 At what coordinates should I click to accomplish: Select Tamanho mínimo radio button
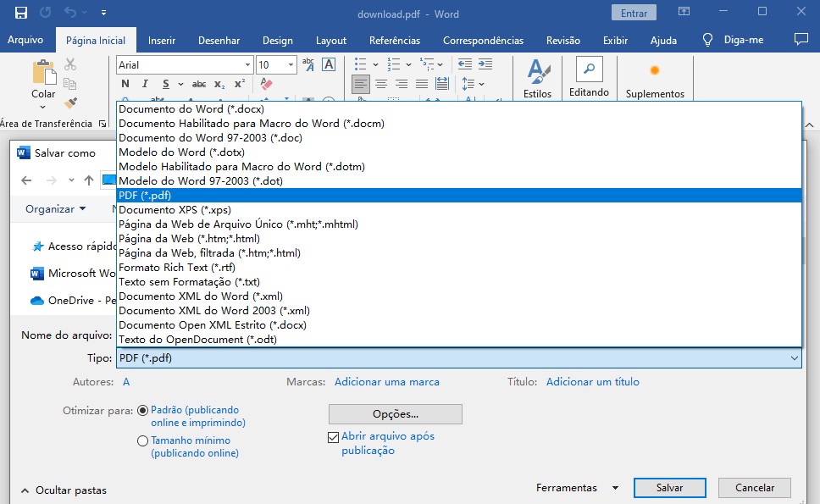(142, 440)
